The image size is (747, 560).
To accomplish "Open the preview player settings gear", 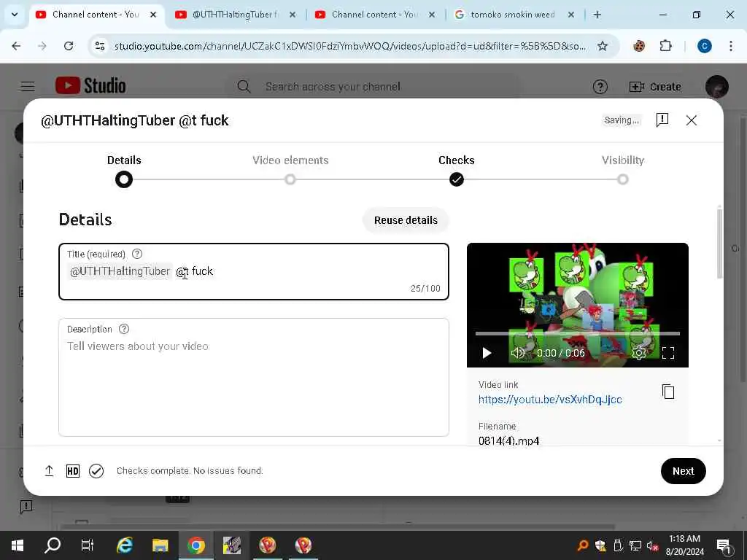I will click(638, 353).
